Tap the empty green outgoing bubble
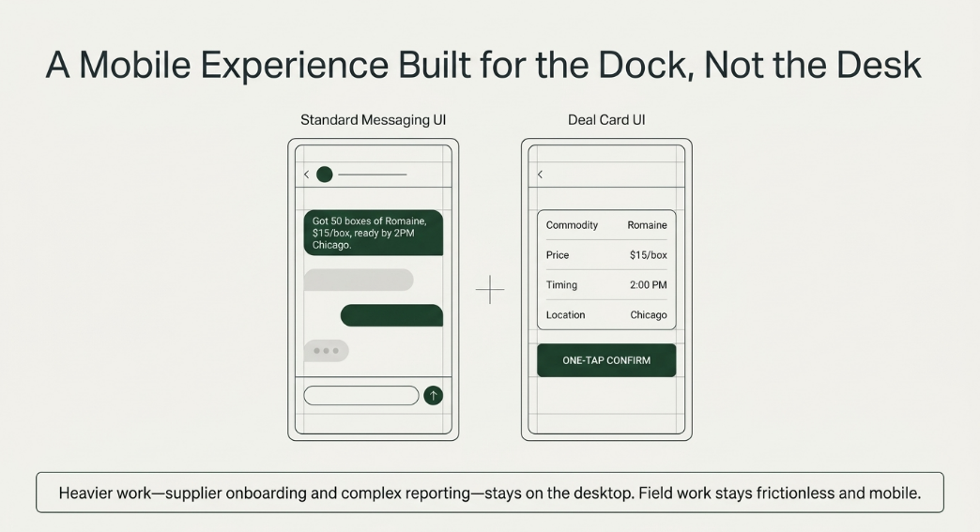 coord(391,315)
